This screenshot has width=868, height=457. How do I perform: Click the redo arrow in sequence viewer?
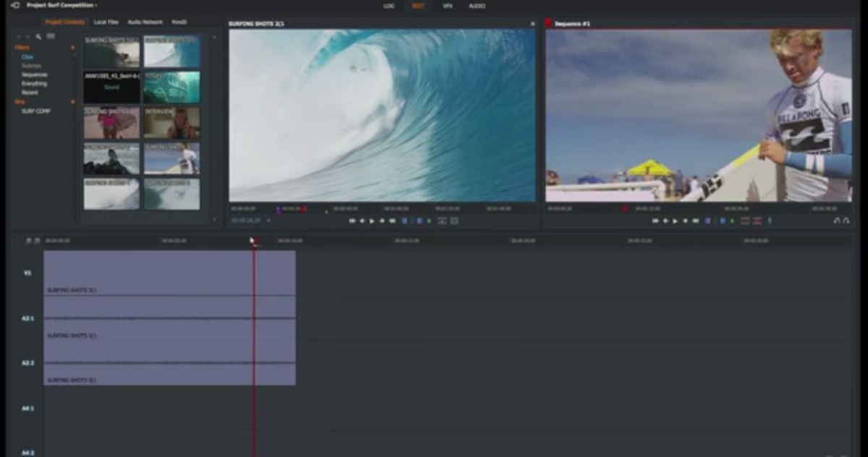[846, 221]
